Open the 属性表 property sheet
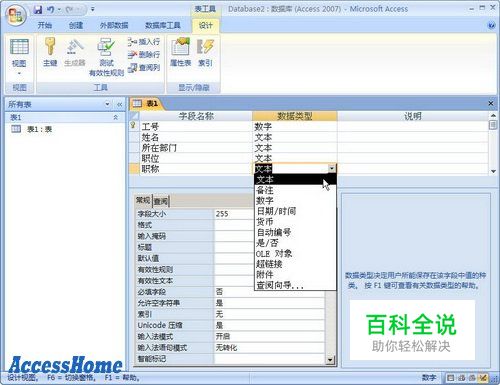The width and height of the screenshot is (500, 385). (x=180, y=52)
